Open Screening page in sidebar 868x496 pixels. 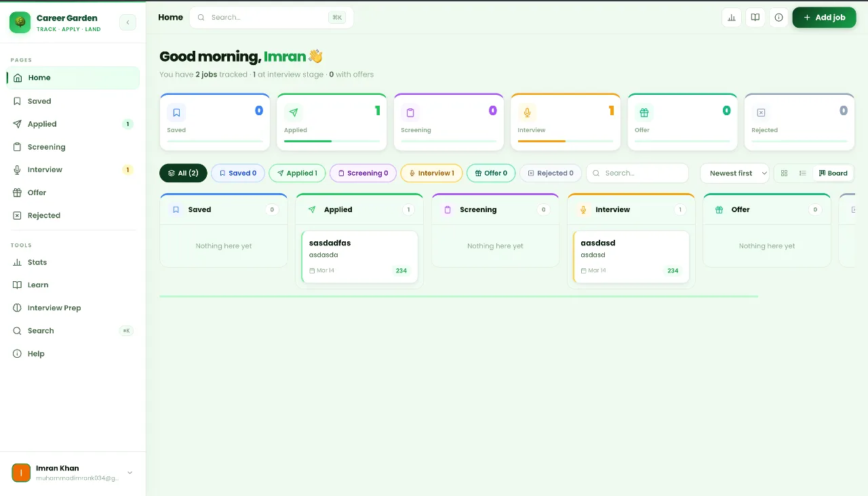73,147
